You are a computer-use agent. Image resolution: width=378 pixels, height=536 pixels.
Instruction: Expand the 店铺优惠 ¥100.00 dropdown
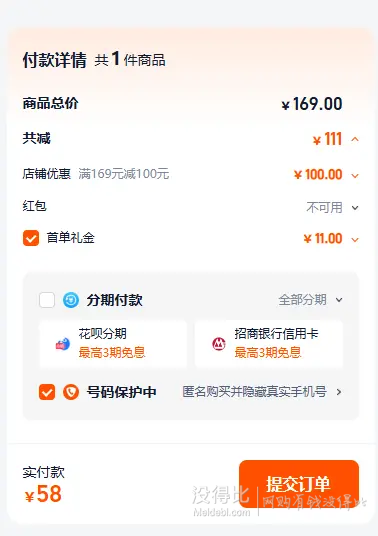click(x=355, y=176)
